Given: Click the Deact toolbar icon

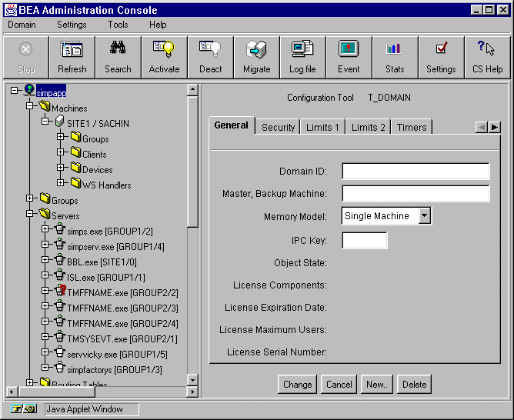Looking at the screenshot, I should coord(210,49).
